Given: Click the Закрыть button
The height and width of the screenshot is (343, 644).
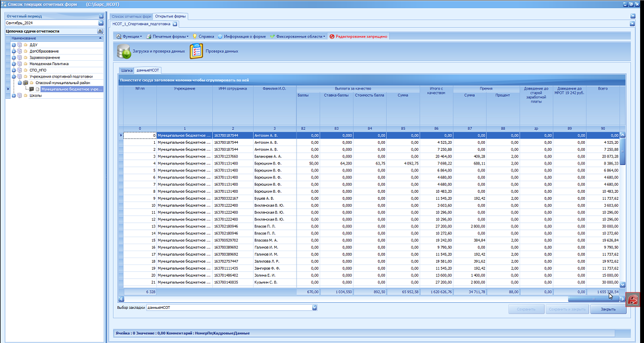Looking at the screenshot, I should pyautogui.click(x=608, y=309).
